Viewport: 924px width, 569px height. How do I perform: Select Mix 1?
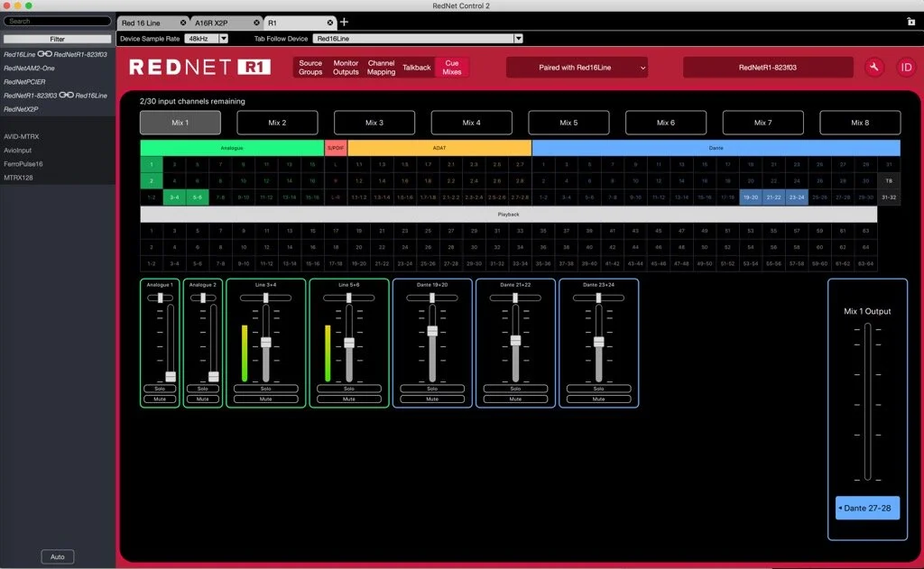(x=180, y=123)
